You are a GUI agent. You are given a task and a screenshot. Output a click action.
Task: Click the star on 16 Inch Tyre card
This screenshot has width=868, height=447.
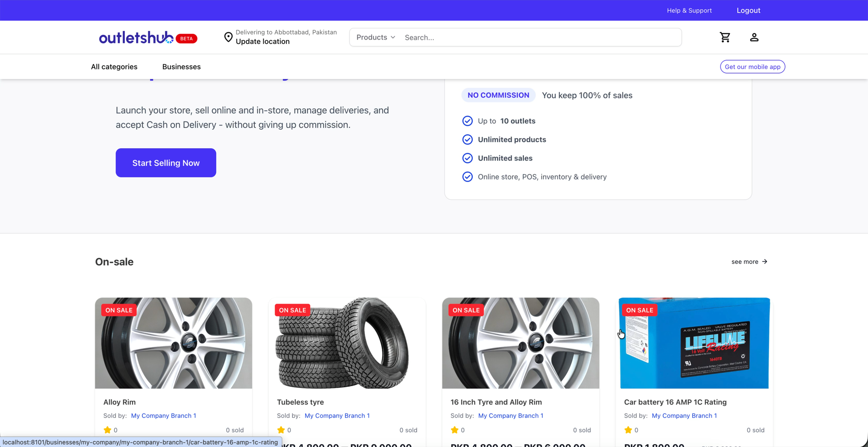pos(454,430)
